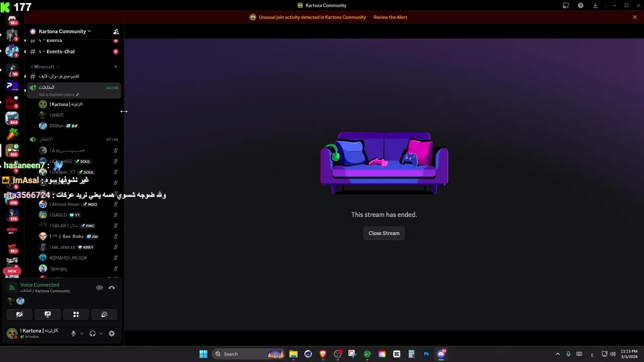This screenshot has width=644, height=362.
Task: Open Discord Help question mark icon
Action: [x=581, y=6]
